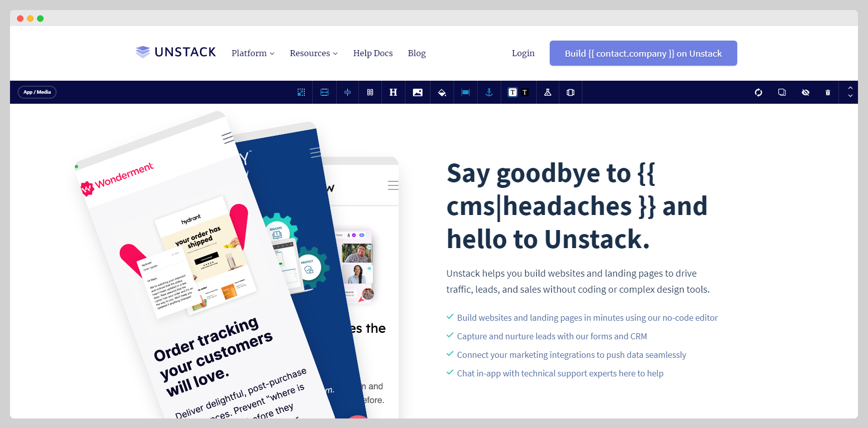
Task: Click the vertical center align icon
Action: [347, 92]
